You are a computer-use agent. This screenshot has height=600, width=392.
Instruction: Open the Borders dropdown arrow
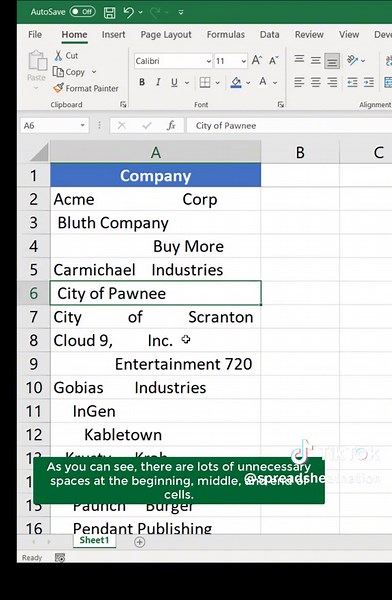[217, 82]
